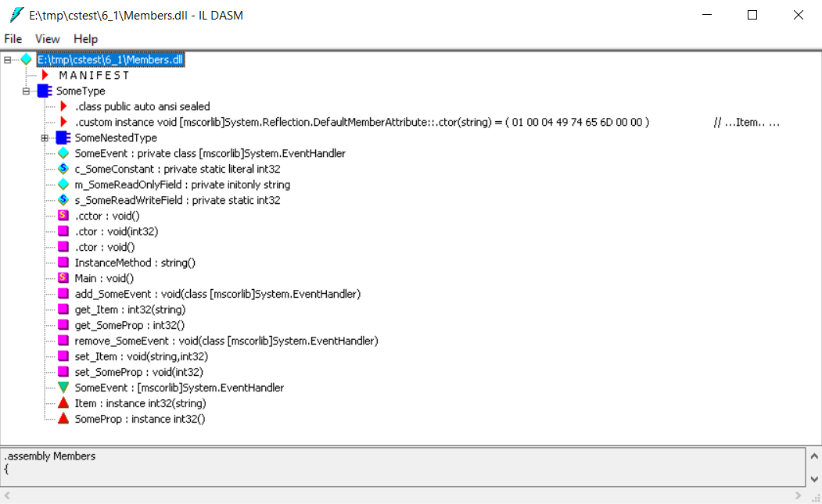Click the blue class icon for SomeType
The image size is (822, 504).
click(45, 91)
